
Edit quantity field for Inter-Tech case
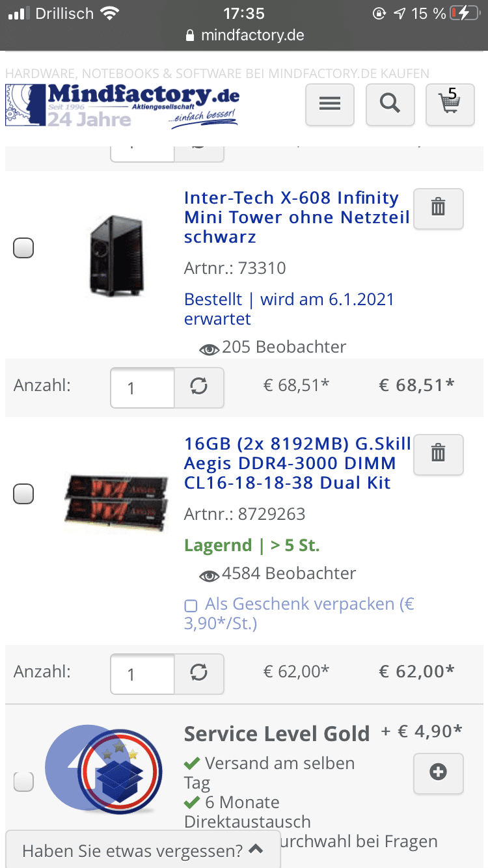142,388
